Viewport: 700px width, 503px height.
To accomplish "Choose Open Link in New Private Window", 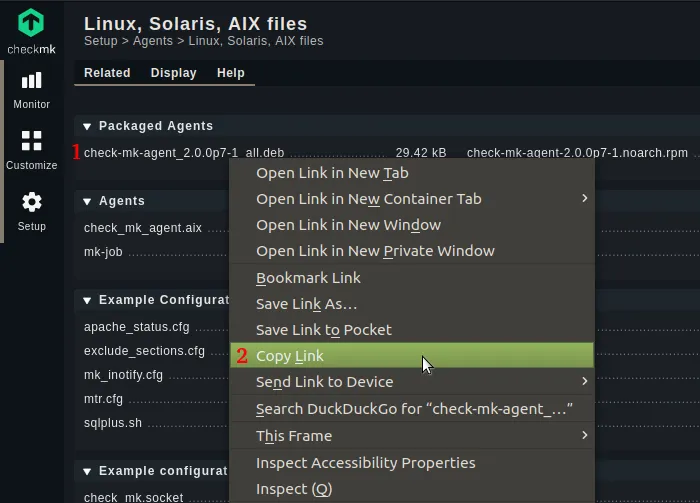I will [x=412, y=251].
